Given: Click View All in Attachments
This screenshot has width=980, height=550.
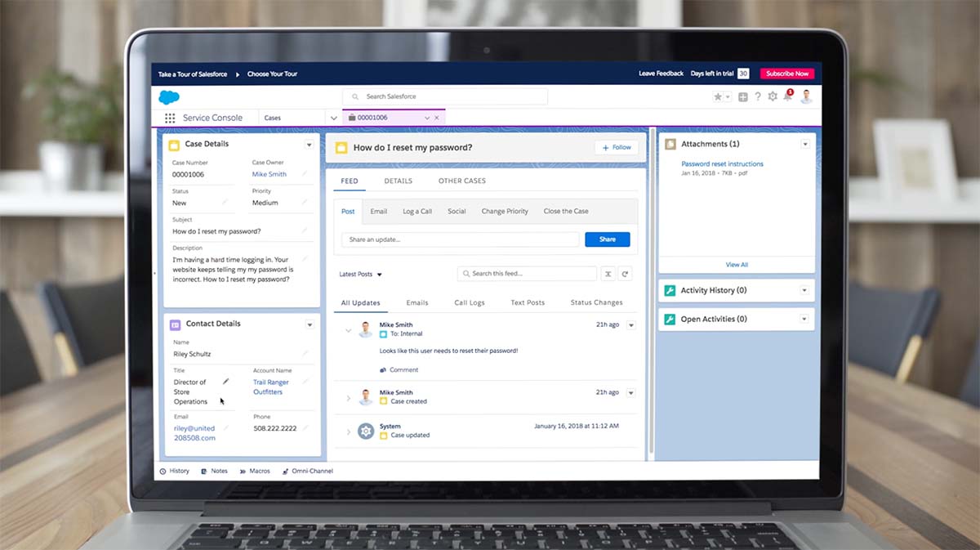Looking at the screenshot, I should pos(737,265).
